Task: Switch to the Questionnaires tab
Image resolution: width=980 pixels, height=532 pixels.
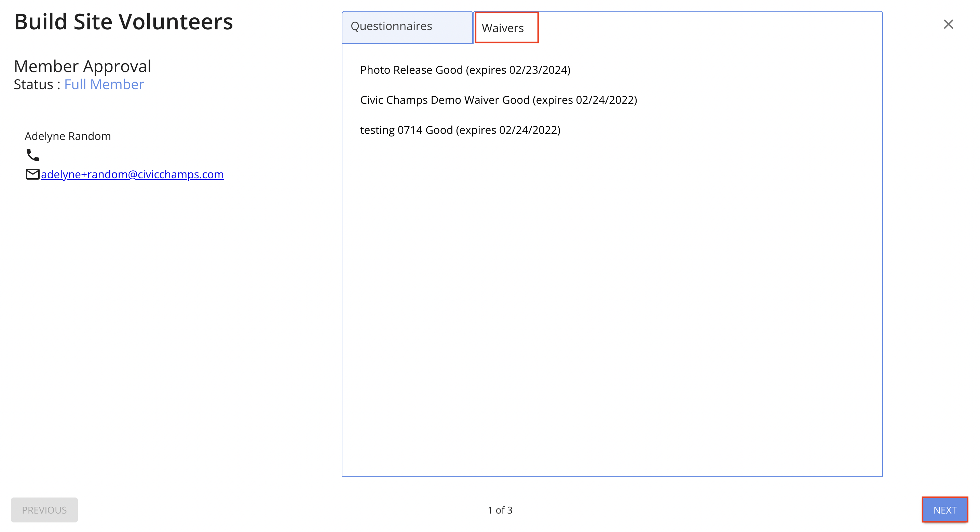Action: [407, 27]
